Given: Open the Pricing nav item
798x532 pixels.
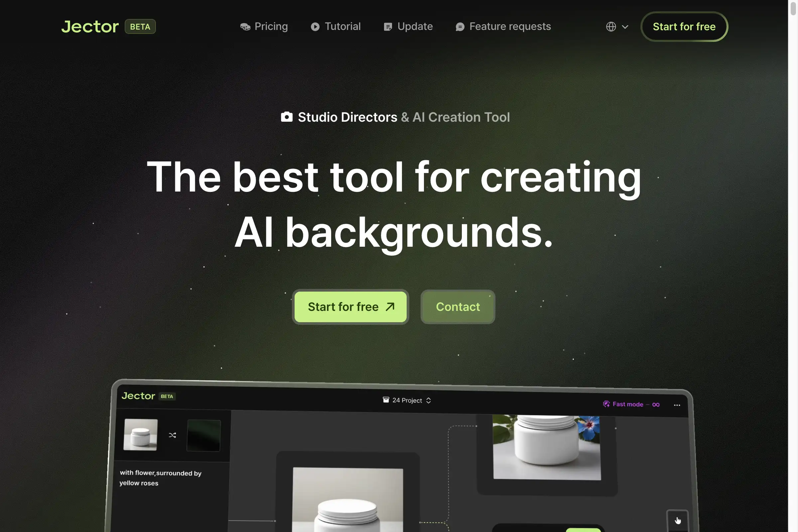Looking at the screenshot, I should coord(264,27).
